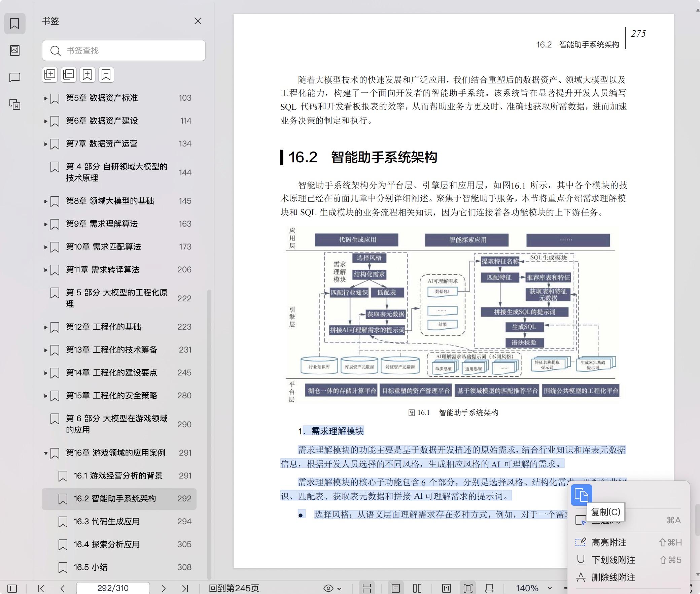The width and height of the screenshot is (700, 594).
Task: Remove a bookmark with the minus bookmark icon
Action: [107, 75]
